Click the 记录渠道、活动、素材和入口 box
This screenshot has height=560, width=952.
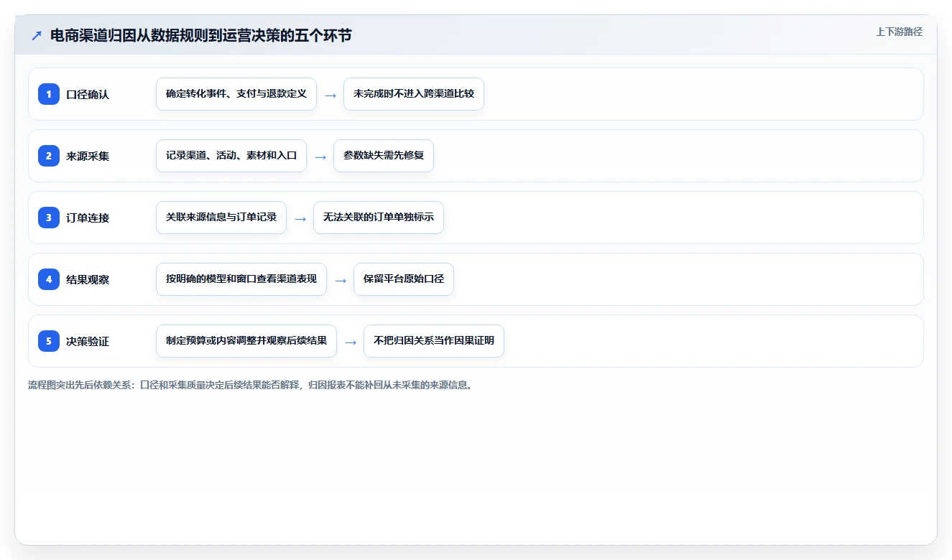(x=231, y=156)
